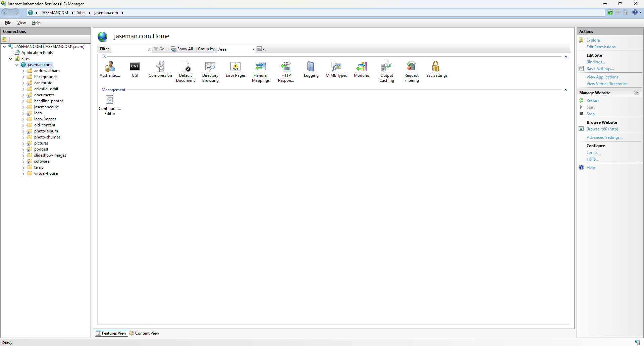Expand the lego-images tree node
Viewport: 644px width, 346px height.
tap(23, 119)
